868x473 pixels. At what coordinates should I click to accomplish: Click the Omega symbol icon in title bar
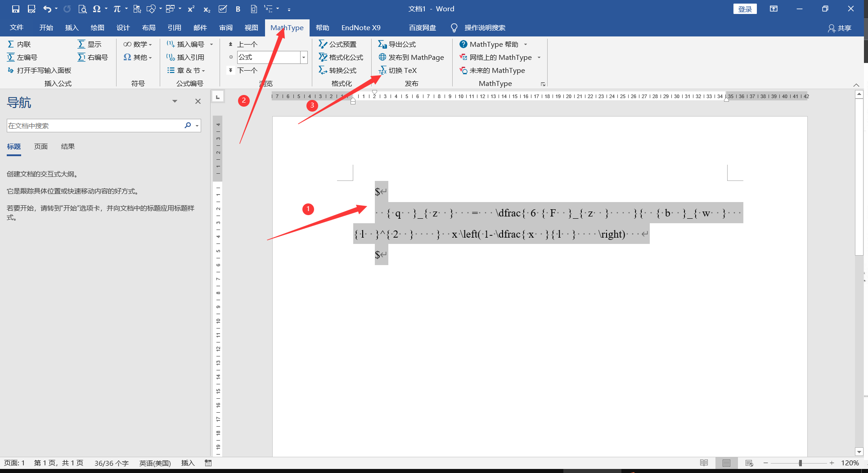(x=96, y=9)
